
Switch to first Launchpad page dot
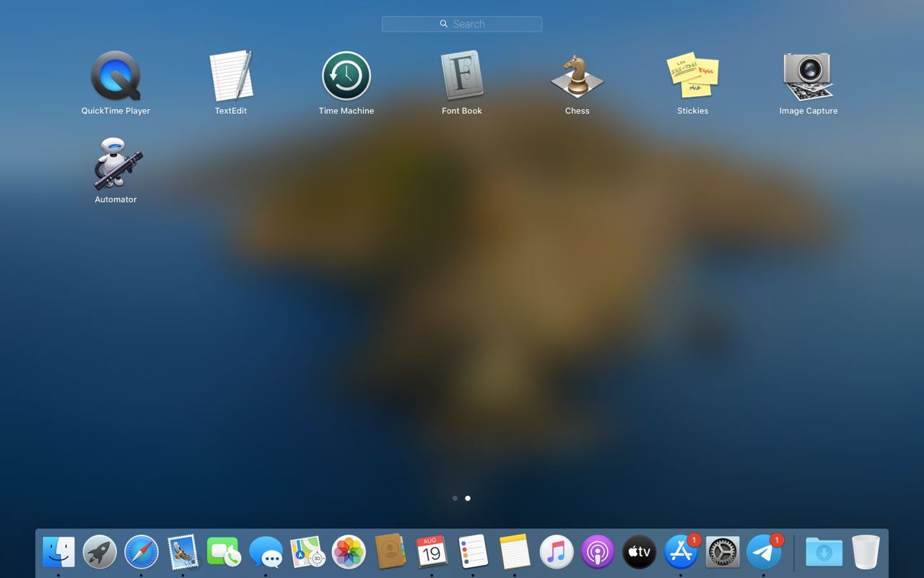click(x=455, y=498)
